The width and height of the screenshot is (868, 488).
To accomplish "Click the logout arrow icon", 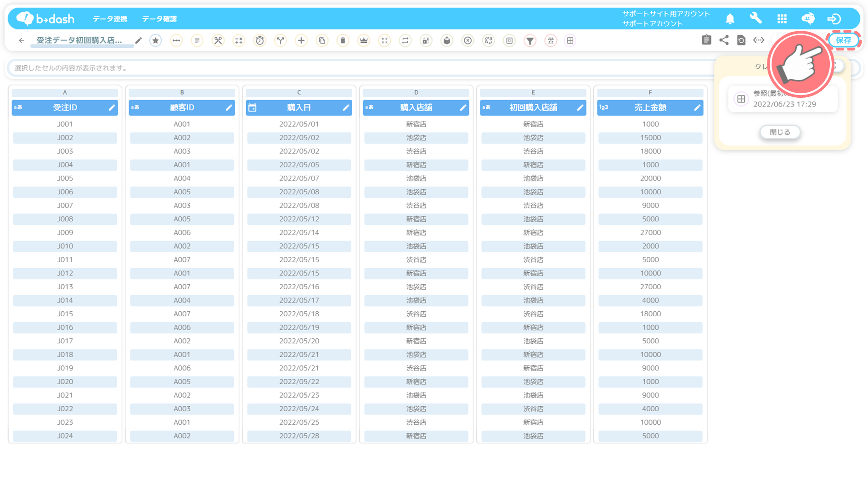I will (x=834, y=19).
